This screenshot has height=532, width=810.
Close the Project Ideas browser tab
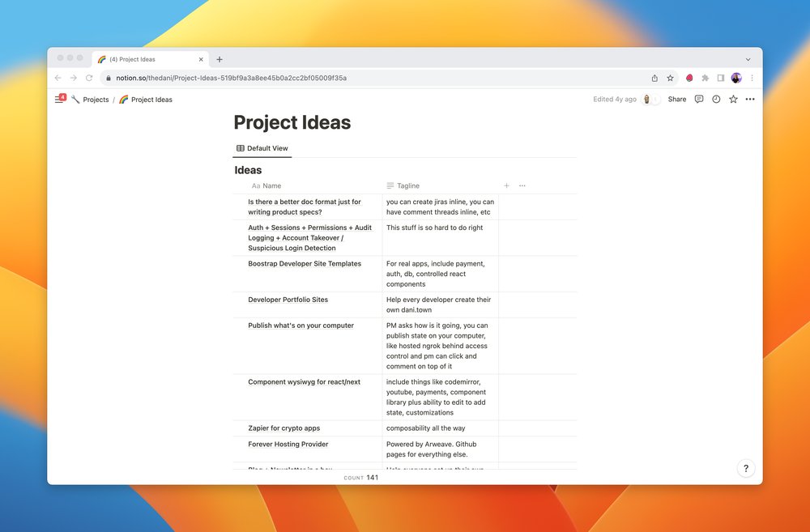pos(201,59)
